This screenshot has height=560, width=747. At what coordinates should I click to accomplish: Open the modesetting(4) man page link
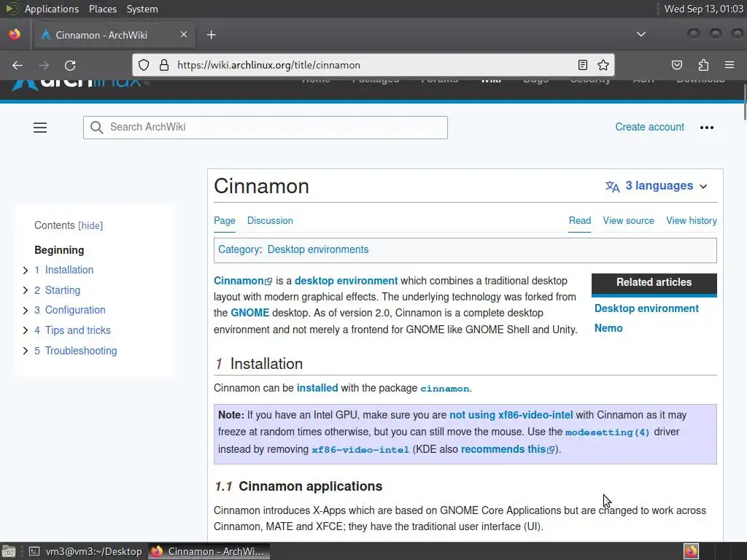(x=608, y=432)
